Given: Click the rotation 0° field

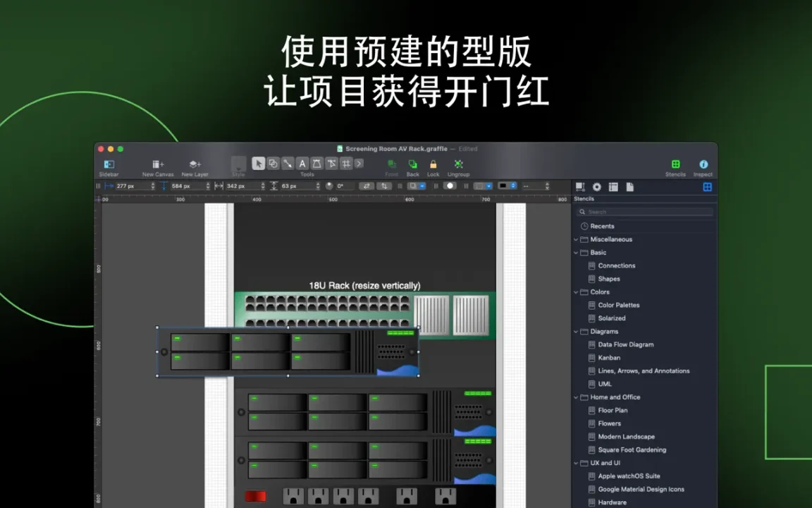Looking at the screenshot, I should pos(345,186).
